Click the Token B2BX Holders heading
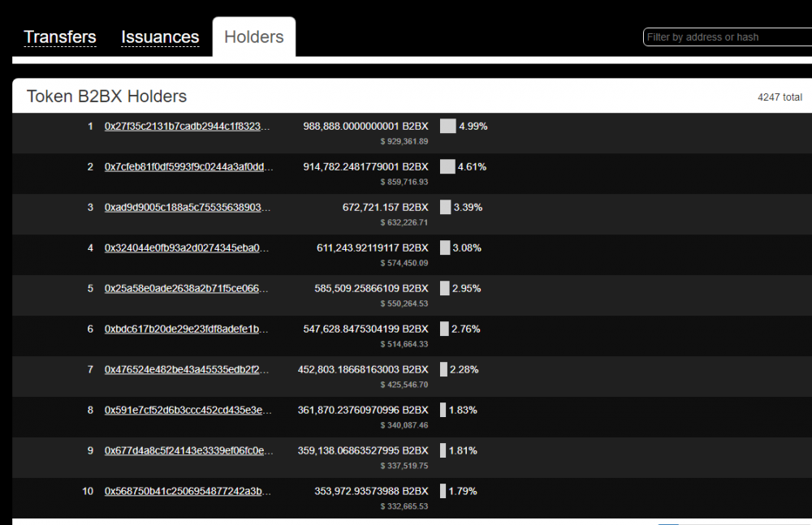812x525 pixels. pos(106,97)
